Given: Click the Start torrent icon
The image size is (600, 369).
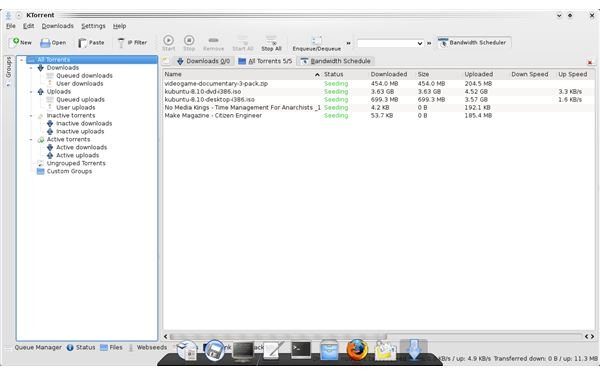Looking at the screenshot, I should [x=168, y=43].
